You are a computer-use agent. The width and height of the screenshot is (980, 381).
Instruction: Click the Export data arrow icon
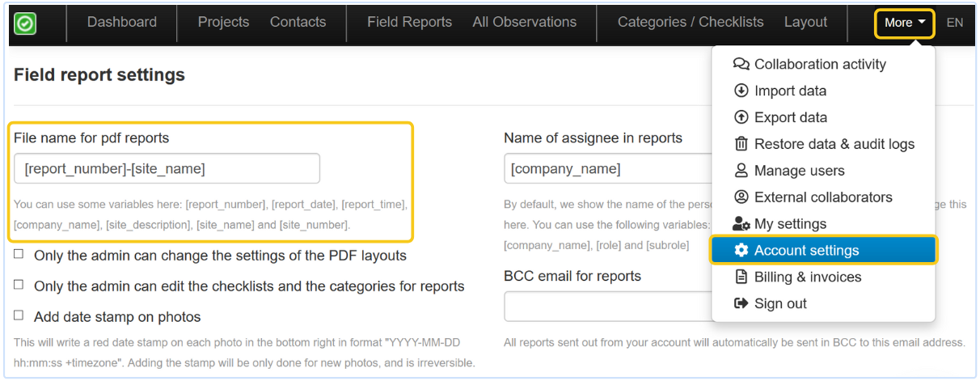741,118
